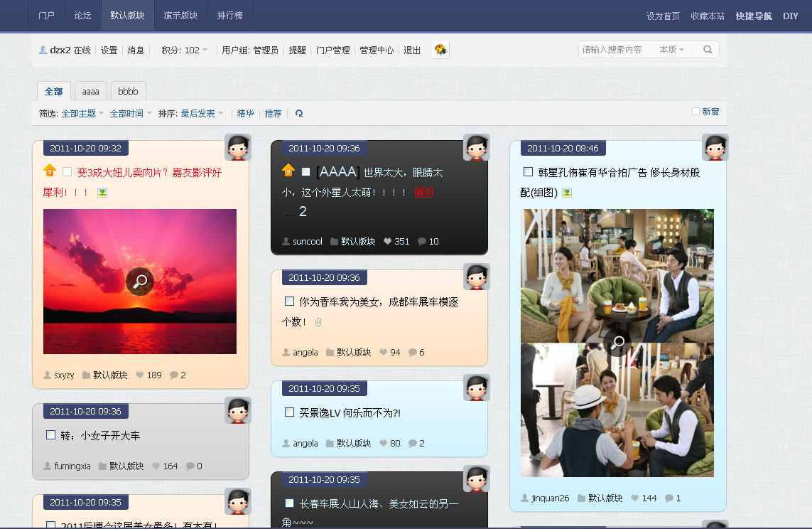
Task: Open 管理中心 link
Action: pyautogui.click(x=377, y=50)
